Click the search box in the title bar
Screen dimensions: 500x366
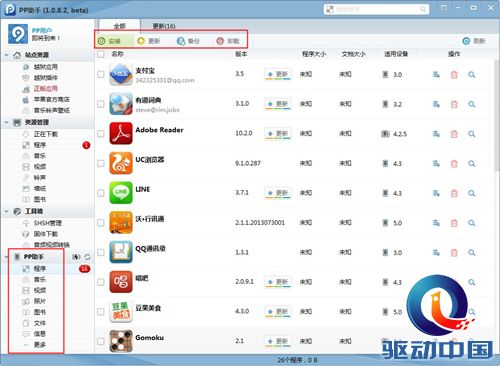[376, 9]
